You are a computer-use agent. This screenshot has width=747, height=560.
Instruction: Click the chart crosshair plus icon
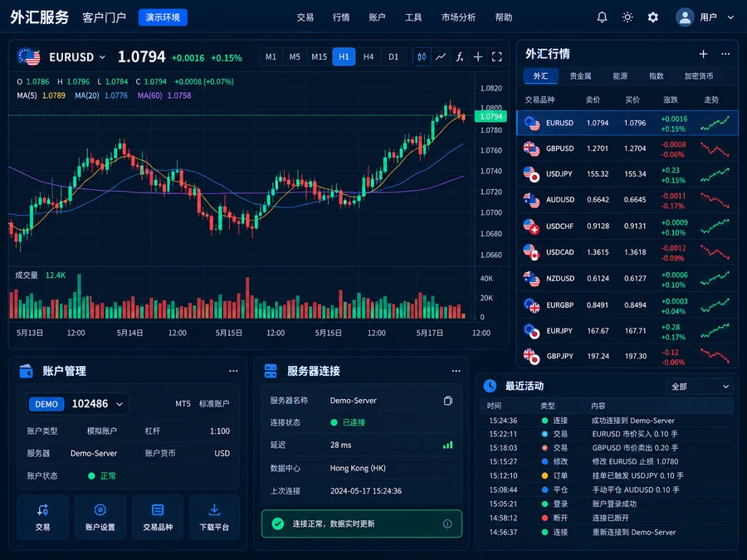point(478,56)
